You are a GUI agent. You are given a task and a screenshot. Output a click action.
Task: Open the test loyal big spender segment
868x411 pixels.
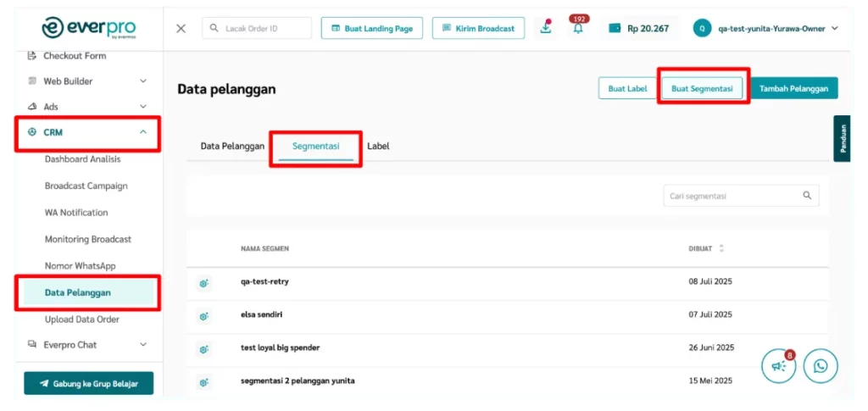click(x=280, y=348)
